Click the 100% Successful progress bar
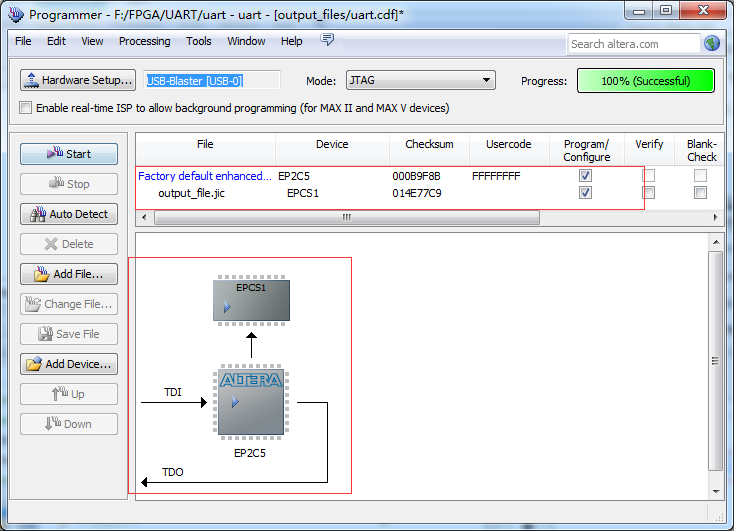The width and height of the screenshot is (734, 531). click(x=646, y=81)
